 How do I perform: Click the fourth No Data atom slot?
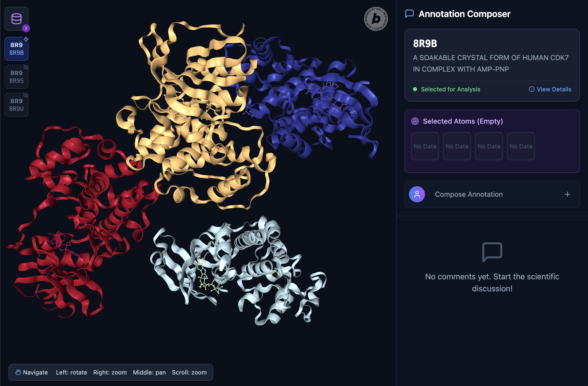[x=521, y=146]
